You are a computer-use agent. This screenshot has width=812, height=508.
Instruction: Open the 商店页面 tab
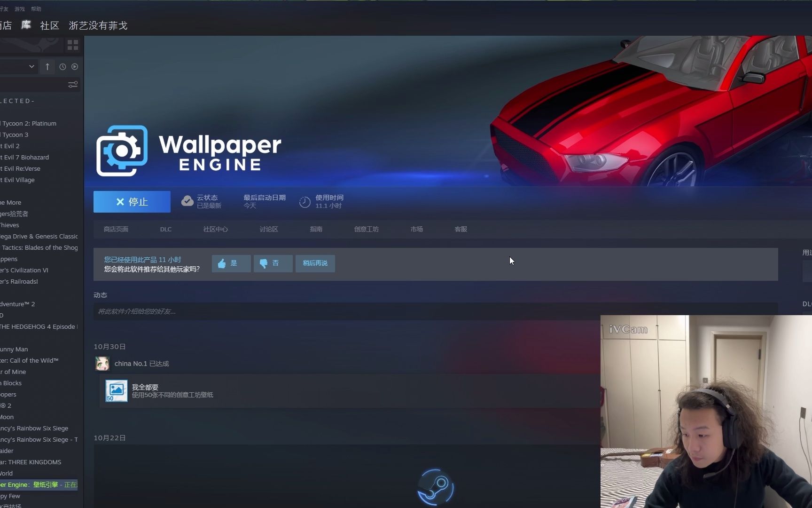tap(116, 229)
